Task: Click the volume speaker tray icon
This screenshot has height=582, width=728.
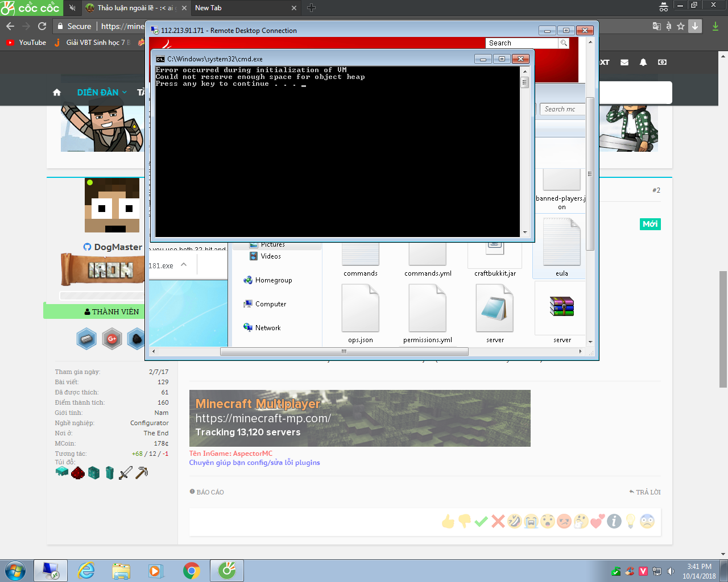Action: pos(671,571)
